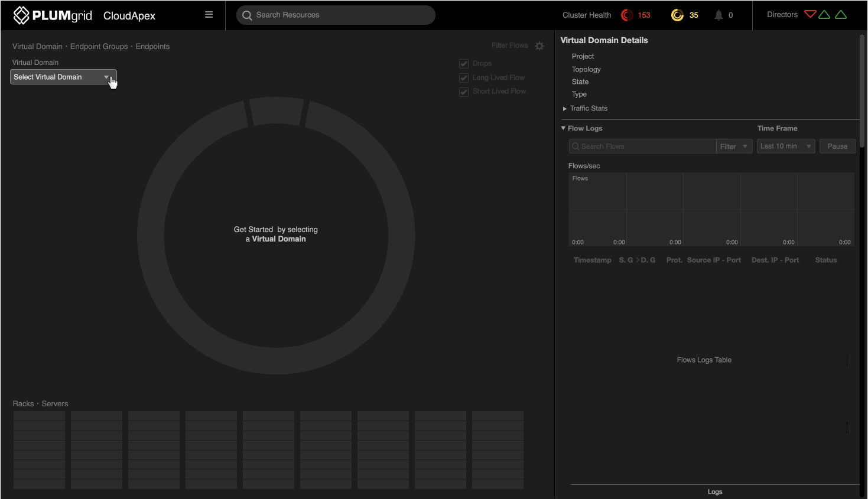Image resolution: width=868 pixels, height=499 pixels.
Task: Click the last green director triangle
Action: [841, 15]
